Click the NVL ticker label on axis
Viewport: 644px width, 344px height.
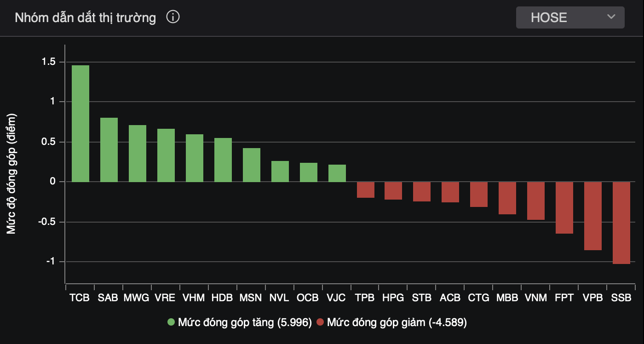(279, 298)
